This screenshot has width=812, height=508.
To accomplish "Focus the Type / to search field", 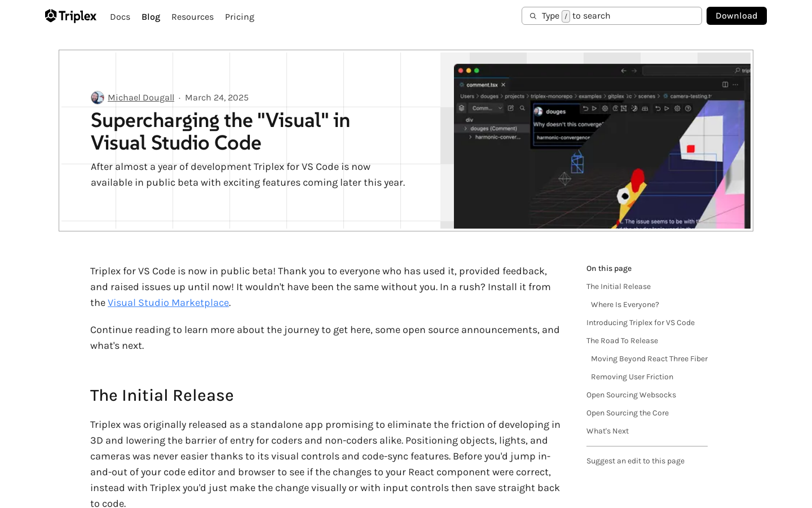I will pyautogui.click(x=612, y=16).
